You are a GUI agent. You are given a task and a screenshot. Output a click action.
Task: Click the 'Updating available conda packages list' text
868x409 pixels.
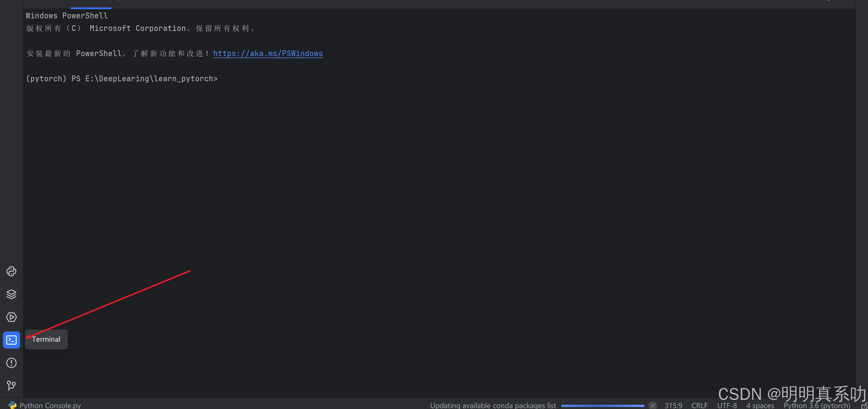point(493,405)
